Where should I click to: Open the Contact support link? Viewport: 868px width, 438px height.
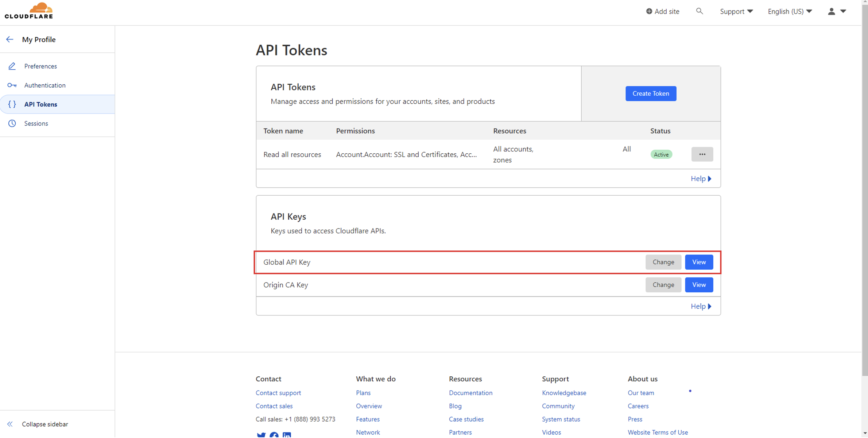point(278,393)
